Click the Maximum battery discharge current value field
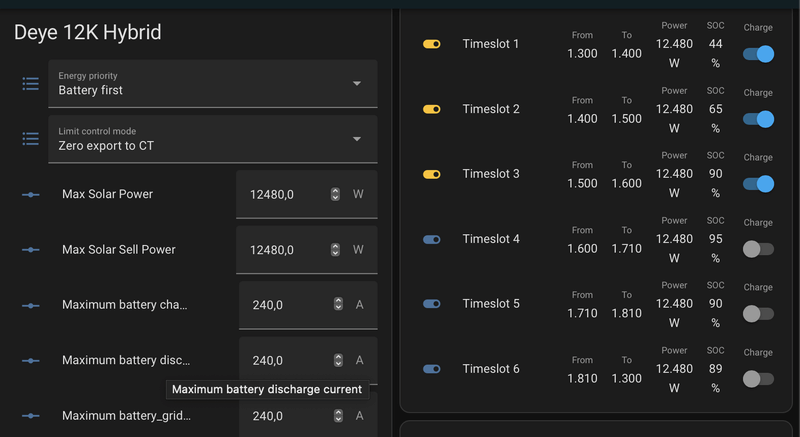This screenshot has height=437, width=800. point(308,360)
